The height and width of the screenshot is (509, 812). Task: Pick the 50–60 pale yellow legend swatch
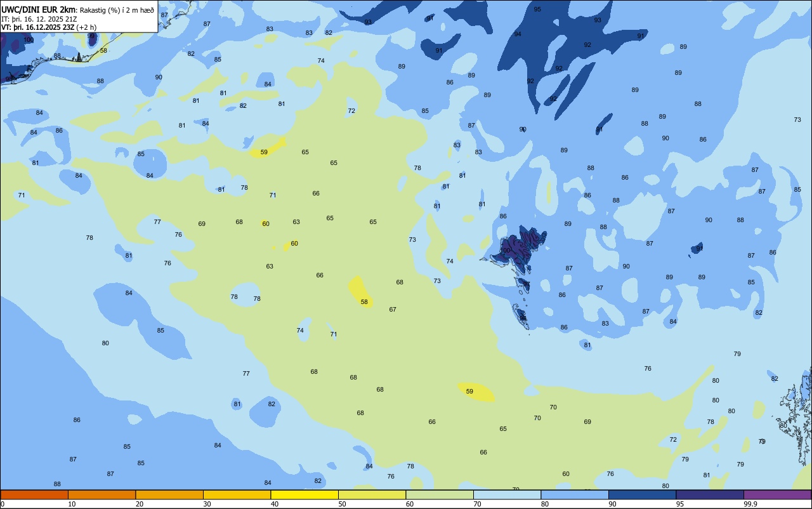tap(372, 494)
